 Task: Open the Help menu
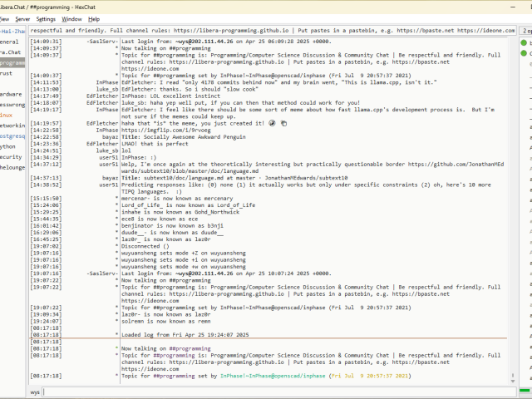point(94,18)
